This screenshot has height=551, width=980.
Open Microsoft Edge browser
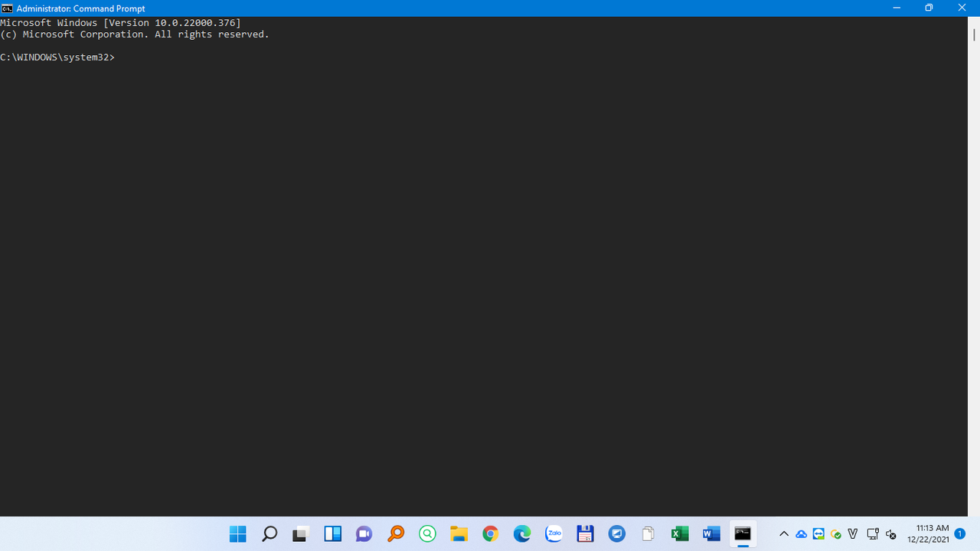click(x=521, y=533)
